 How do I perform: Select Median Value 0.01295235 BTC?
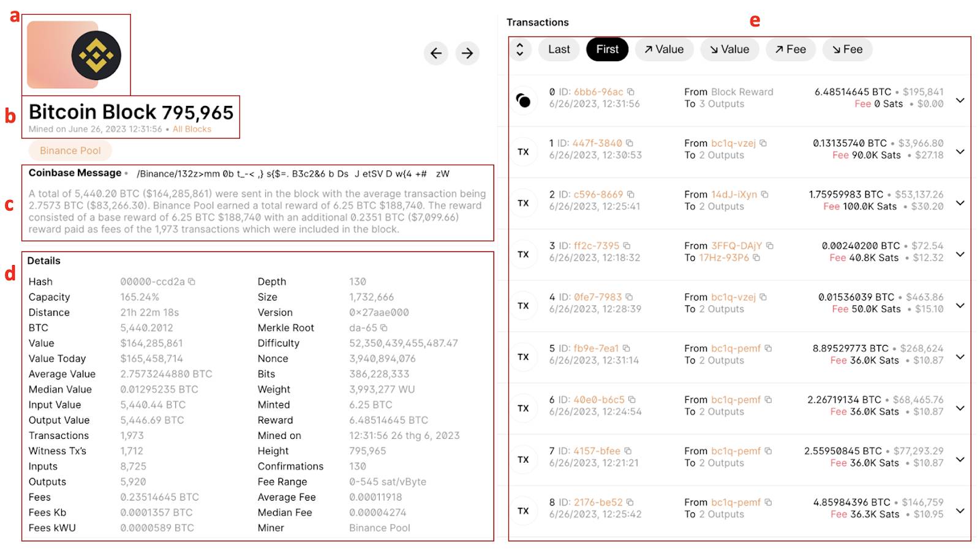(x=159, y=389)
